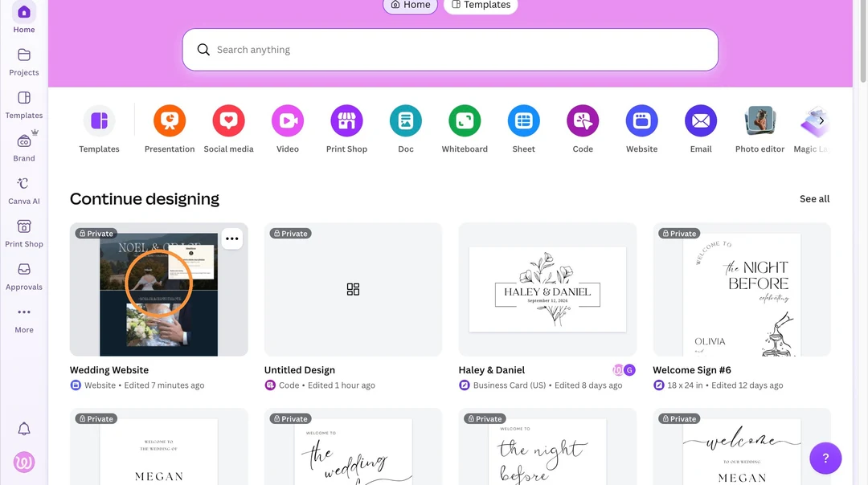Open the Wedding Website thumbnail

(x=159, y=289)
